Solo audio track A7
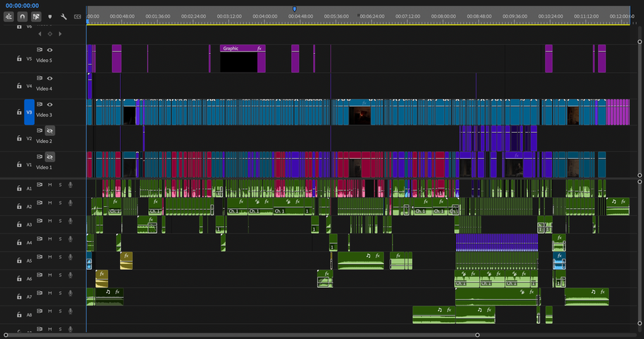Screen dimensions: 644x339 [60, 294]
